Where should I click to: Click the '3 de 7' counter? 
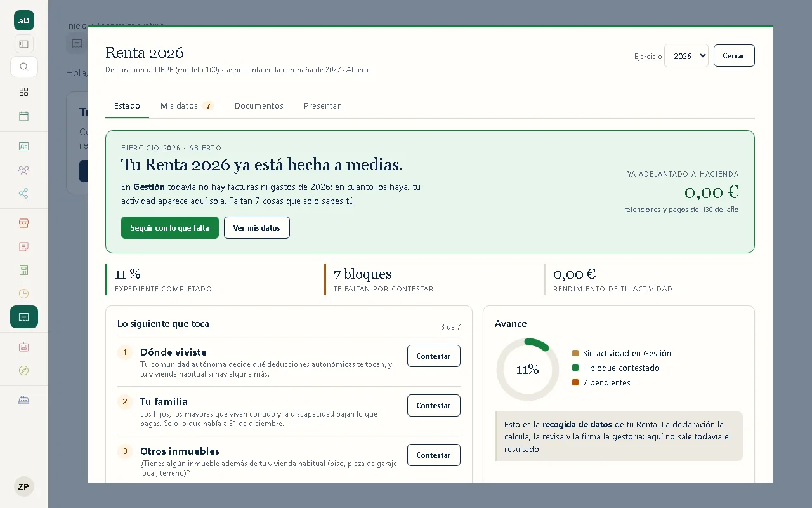(x=451, y=327)
